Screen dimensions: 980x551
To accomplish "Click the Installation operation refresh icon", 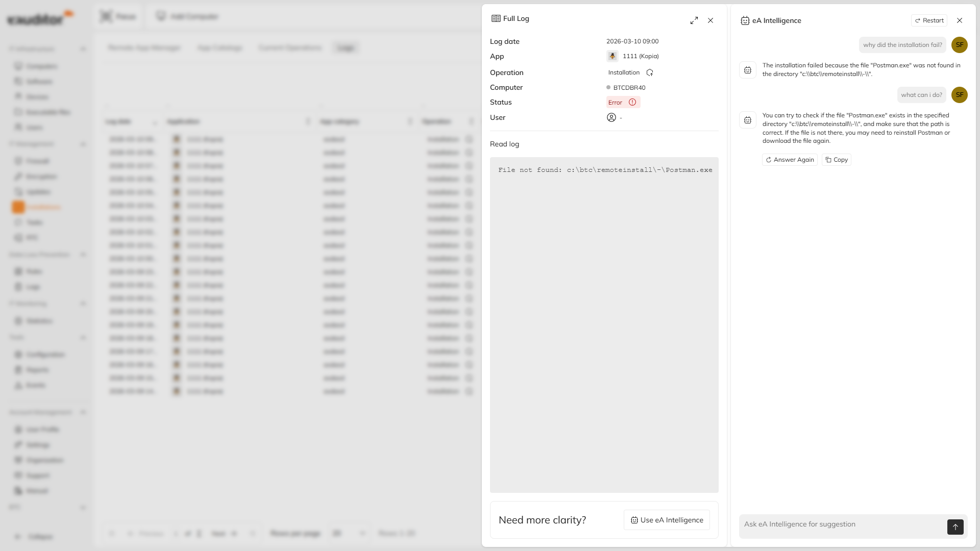I will (650, 72).
